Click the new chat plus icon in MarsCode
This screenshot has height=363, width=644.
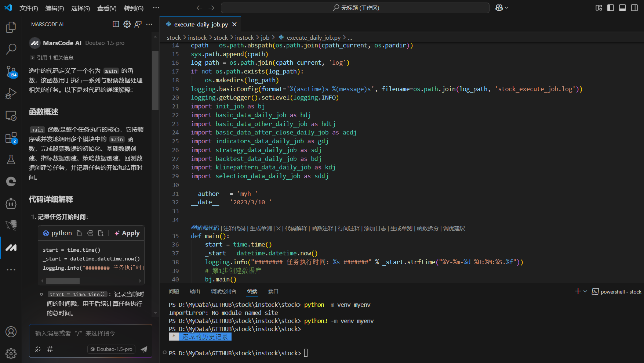(x=116, y=24)
